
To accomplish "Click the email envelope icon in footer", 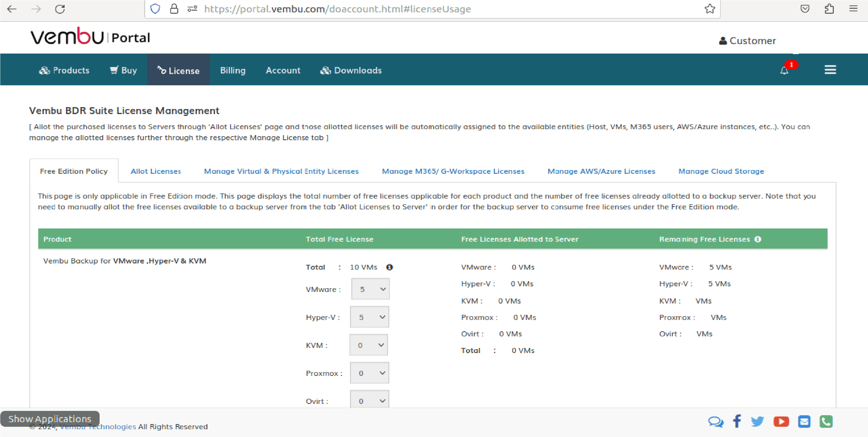I will click(x=804, y=421).
